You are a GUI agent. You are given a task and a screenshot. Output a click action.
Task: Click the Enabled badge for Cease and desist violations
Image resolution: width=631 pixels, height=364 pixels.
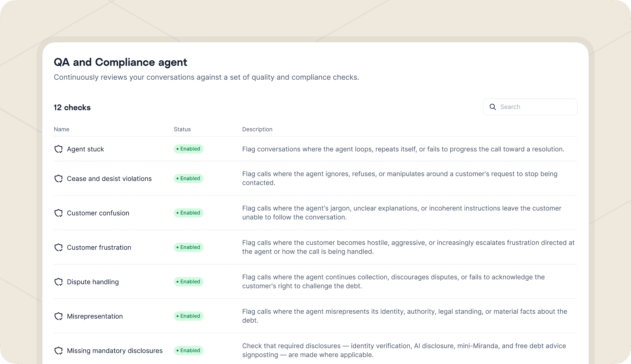click(188, 178)
